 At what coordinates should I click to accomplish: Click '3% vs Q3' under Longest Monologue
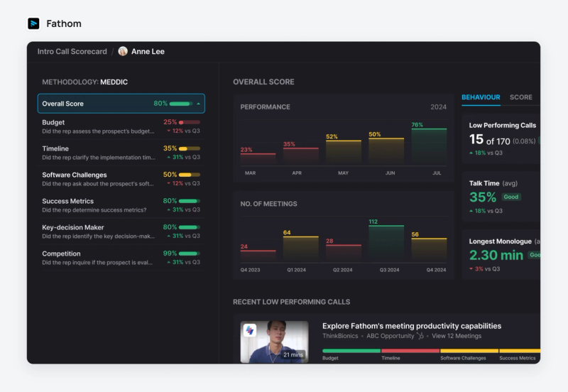tap(485, 269)
